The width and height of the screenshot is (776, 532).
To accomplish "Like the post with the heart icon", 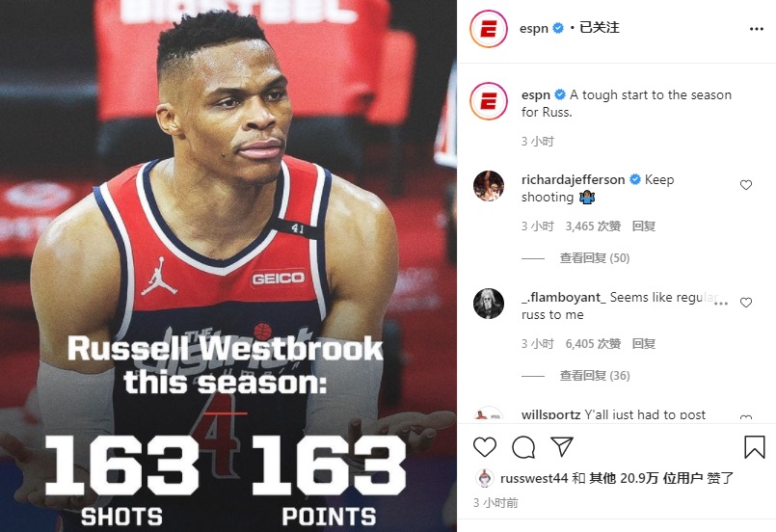I will coord(485,447).
